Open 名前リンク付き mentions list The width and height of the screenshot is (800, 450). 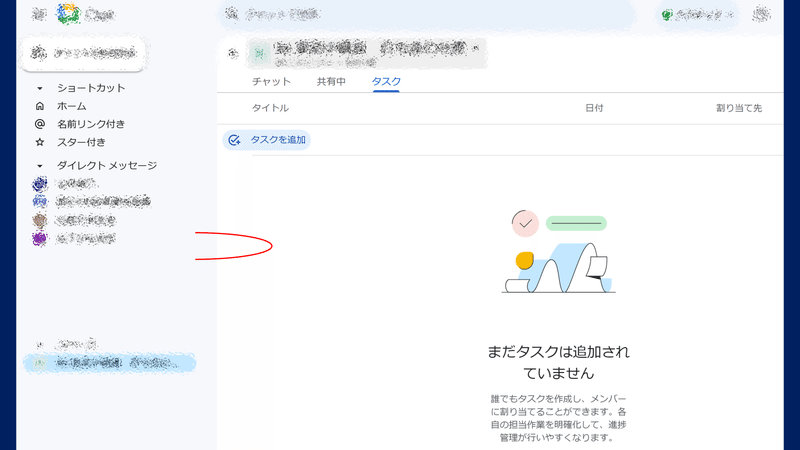pyautogui.click(x=91, y=124)
